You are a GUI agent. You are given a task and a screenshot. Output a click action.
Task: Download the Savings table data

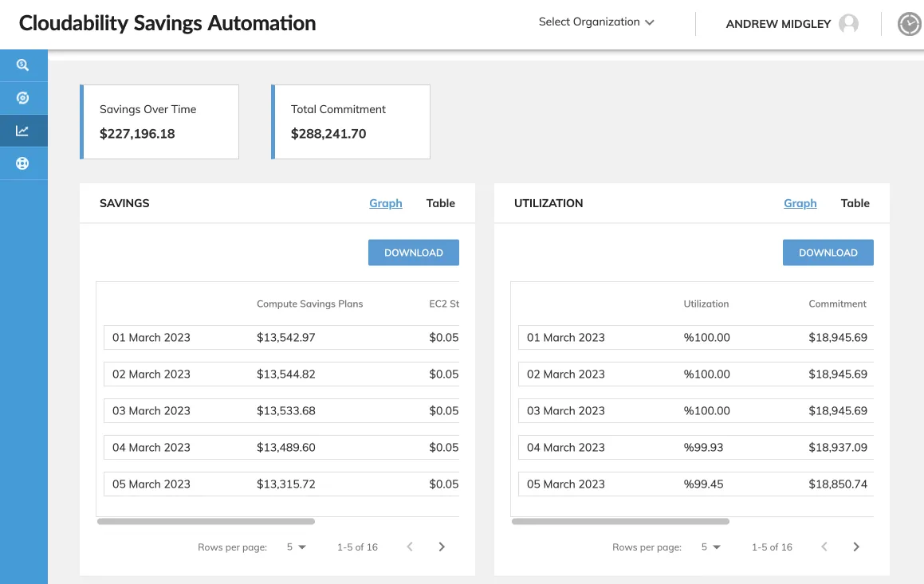(414, 253)
